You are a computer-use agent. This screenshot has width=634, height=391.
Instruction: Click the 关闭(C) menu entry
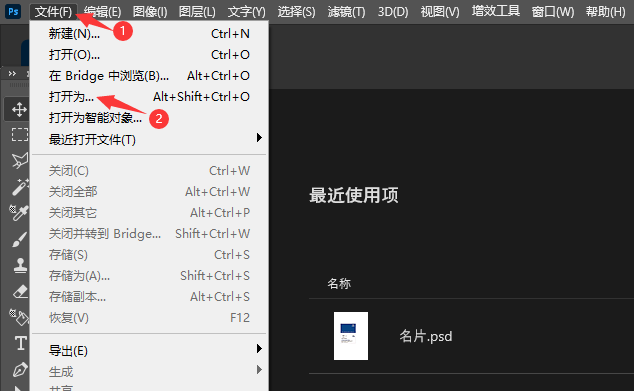tap(149, 171)
